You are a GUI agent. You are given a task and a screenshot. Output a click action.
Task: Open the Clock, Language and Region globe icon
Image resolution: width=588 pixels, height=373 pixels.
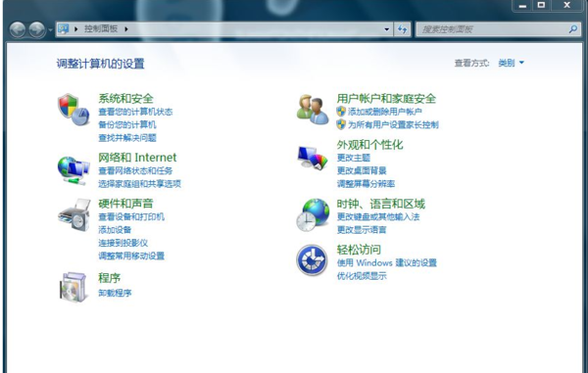point(313,215)
